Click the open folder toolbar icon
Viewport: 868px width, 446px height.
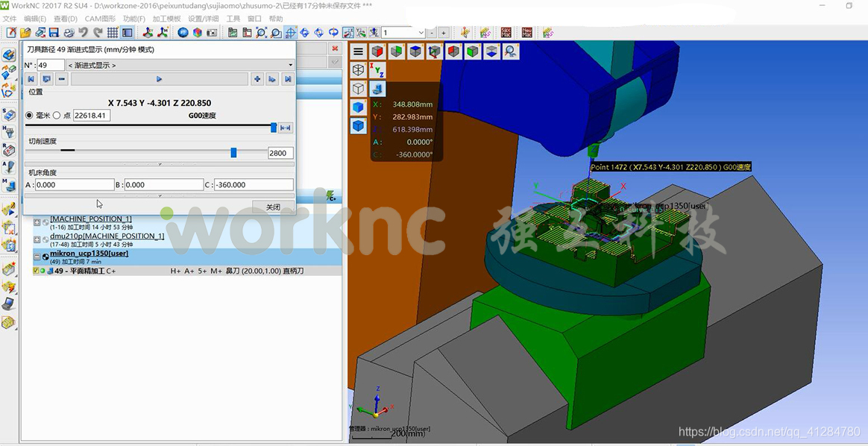pyautogui.click(x=25, y=33)
